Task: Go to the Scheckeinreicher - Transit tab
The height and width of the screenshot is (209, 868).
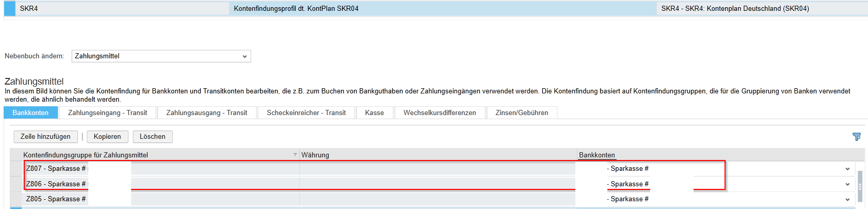Action: (x=306, y=112)
